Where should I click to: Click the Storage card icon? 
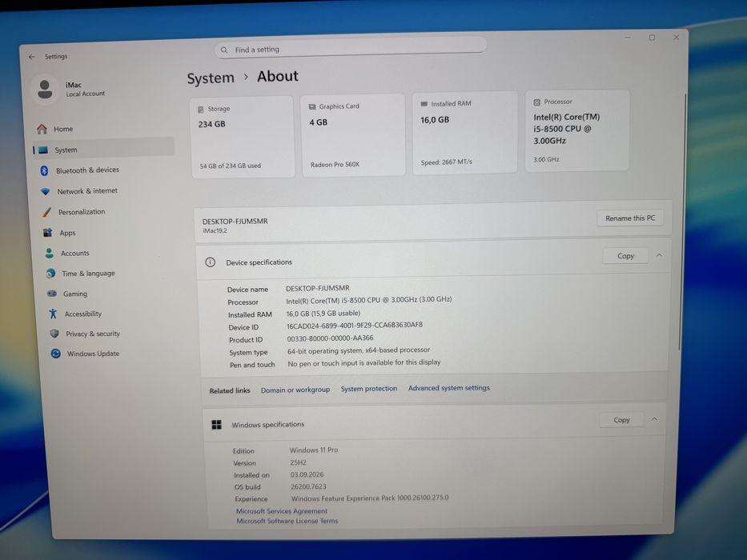(x=201, y=110)
